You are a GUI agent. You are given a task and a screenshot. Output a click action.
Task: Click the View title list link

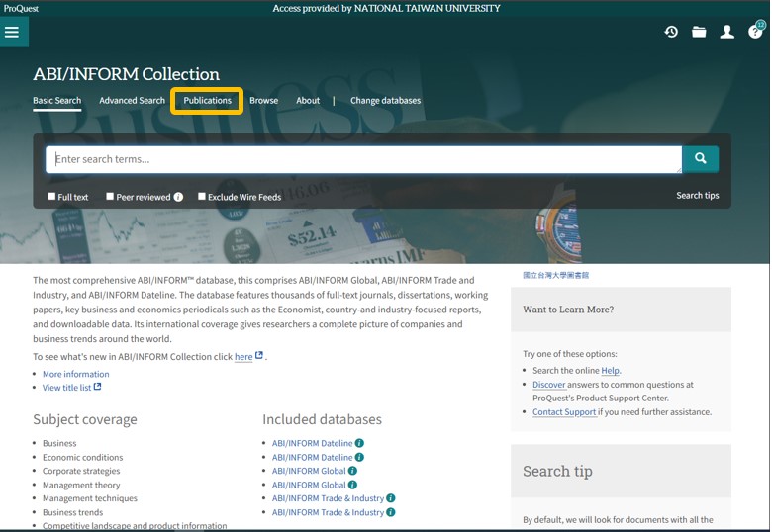pyautogui.click(x=66, y=388)
